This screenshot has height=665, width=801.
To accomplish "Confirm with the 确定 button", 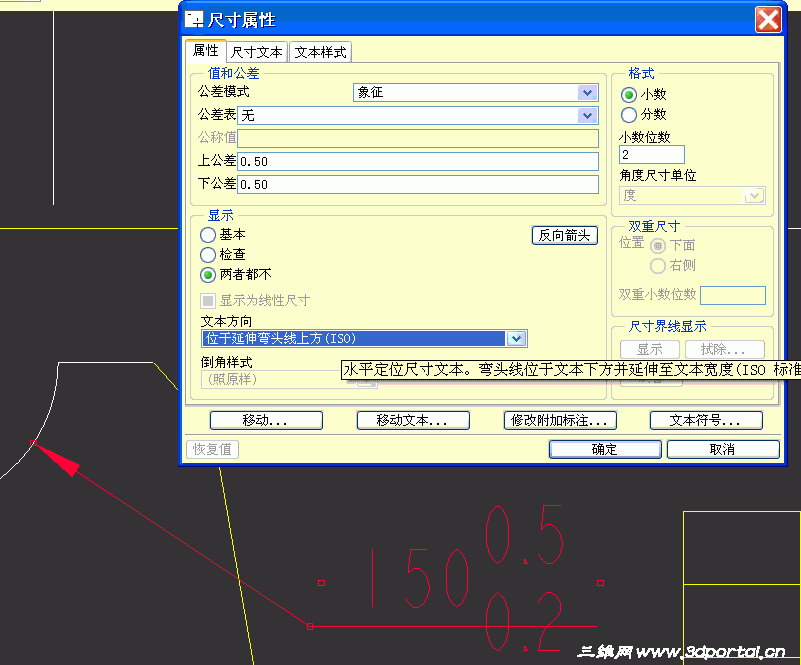I will pos(605,449).
